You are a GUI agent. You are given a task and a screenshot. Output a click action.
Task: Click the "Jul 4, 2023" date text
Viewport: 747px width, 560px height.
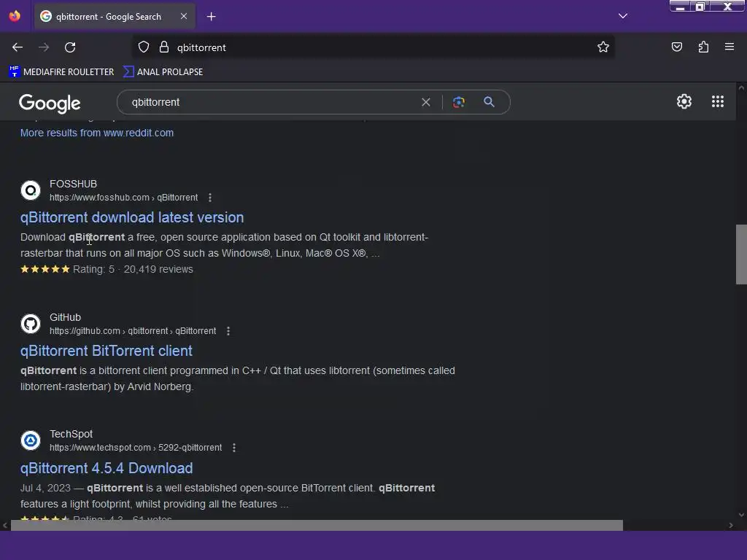(45, 488)
